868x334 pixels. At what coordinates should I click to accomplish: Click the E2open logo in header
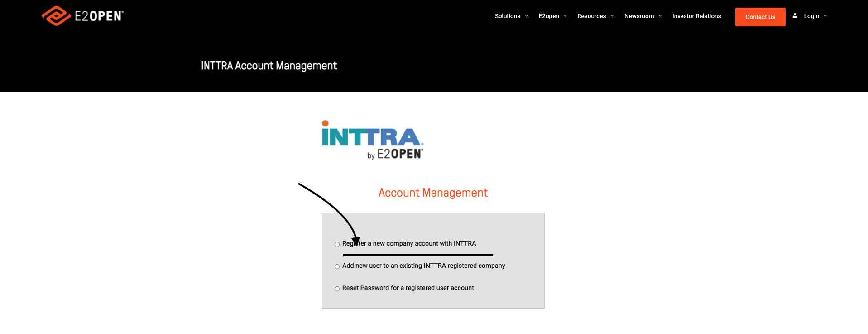click(82, 16)
